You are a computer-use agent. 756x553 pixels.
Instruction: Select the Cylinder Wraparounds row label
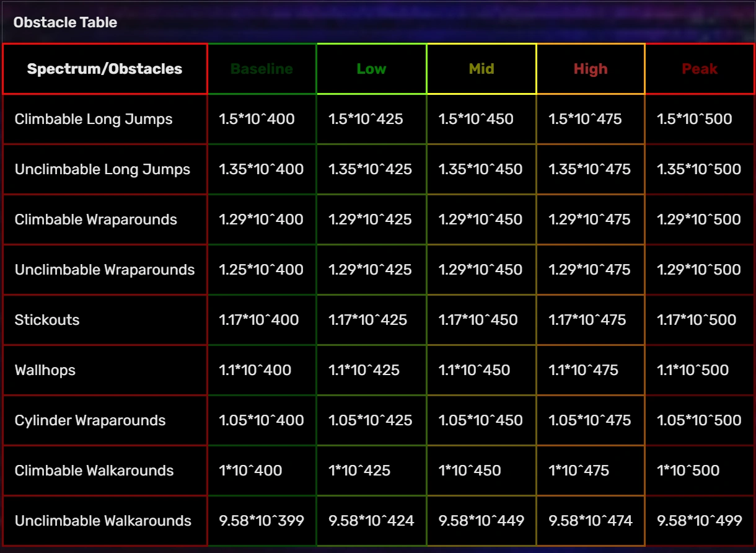pyautogui.click(x=90, y=420)
